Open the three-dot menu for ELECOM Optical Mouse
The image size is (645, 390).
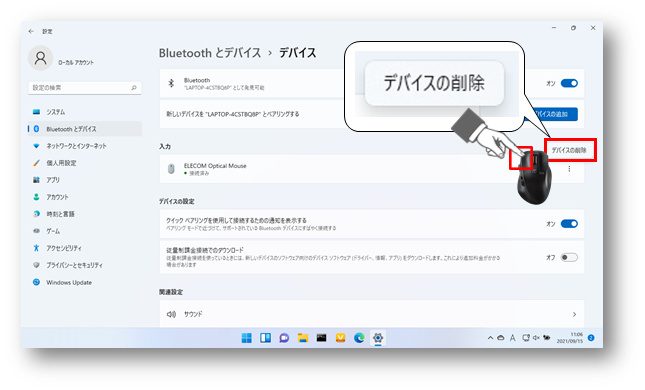(569, 169)
